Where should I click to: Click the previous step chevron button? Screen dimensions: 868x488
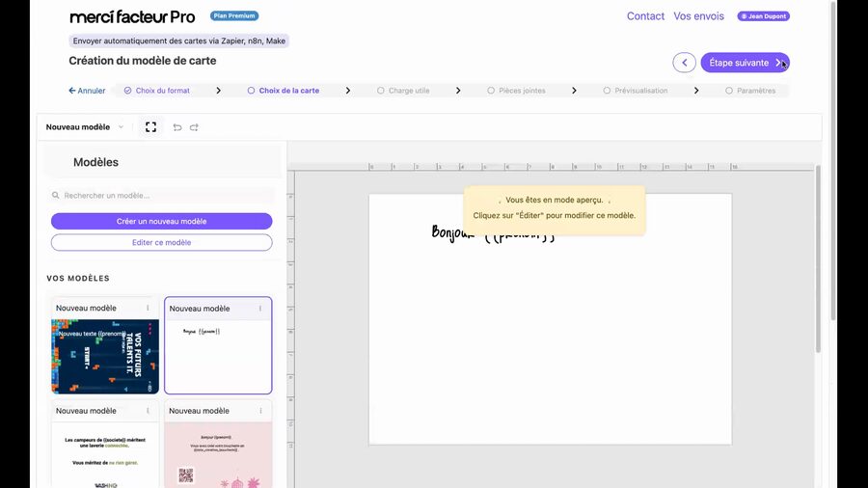684,63
